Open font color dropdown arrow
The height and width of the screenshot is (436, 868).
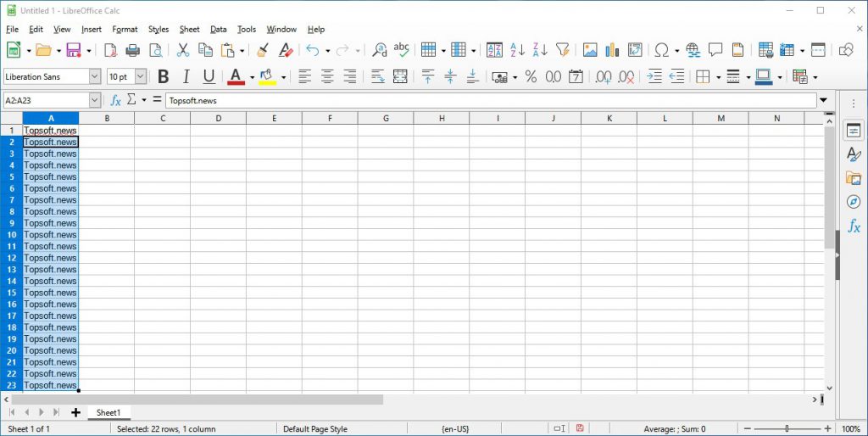click(x=252, y=77)
